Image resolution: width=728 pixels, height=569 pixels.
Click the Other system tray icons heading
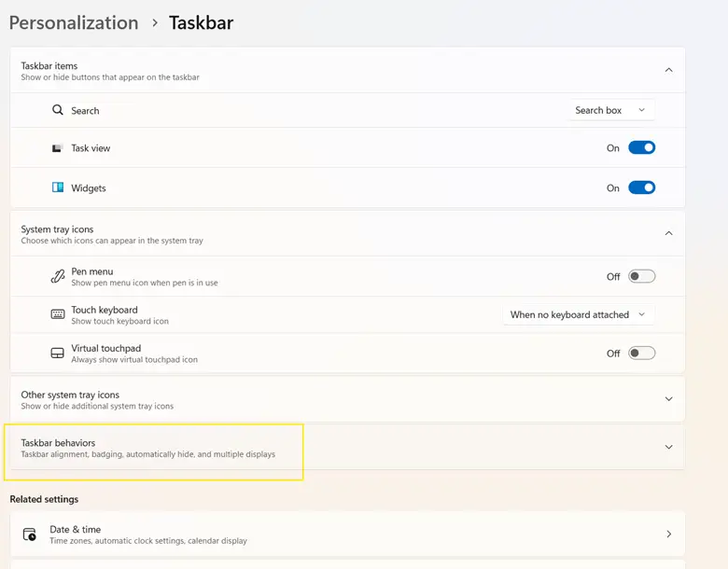click(x=70, y=395)
